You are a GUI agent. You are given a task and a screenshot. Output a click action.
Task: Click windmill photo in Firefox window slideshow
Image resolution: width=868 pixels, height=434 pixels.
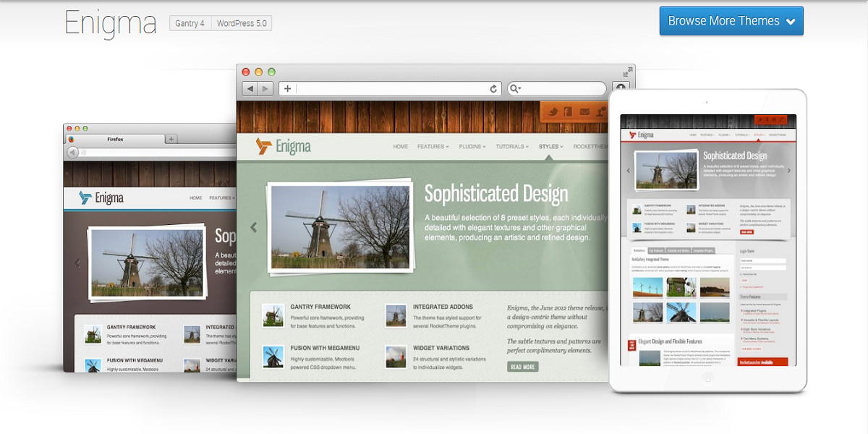click(x=147, y=263)
